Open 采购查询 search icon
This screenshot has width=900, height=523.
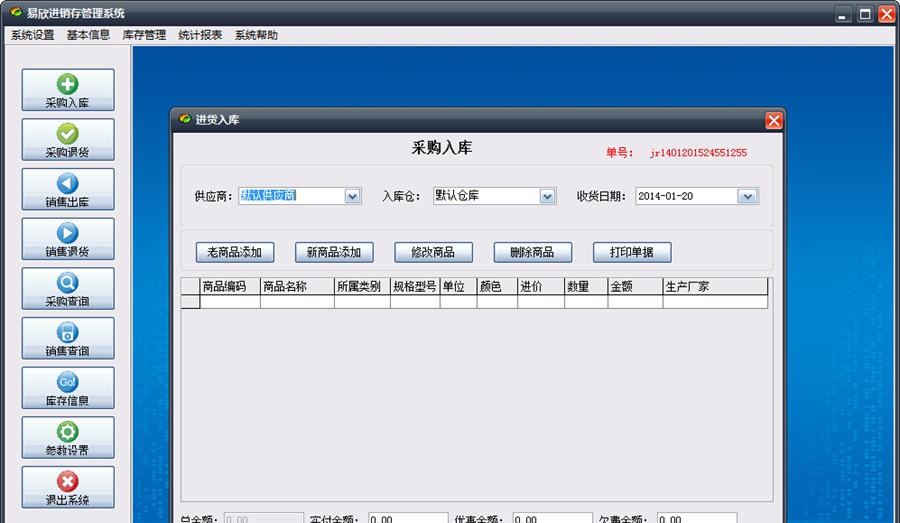point(68,289)
